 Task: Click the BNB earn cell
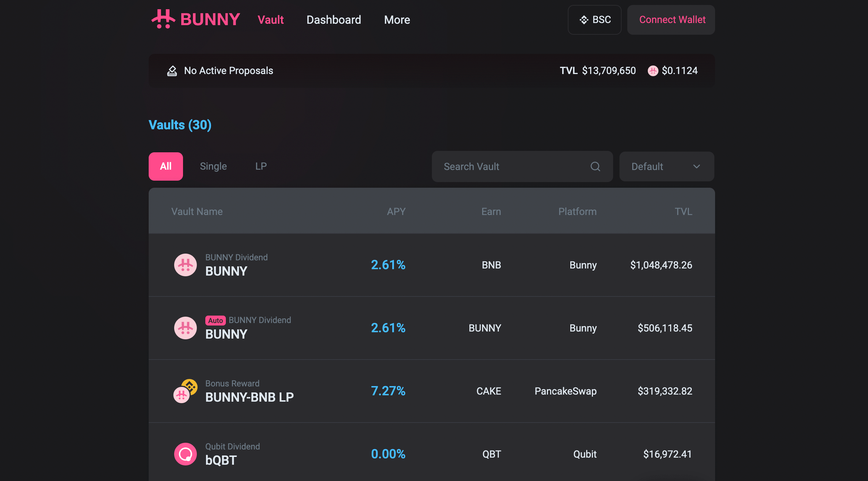[491, 265]
